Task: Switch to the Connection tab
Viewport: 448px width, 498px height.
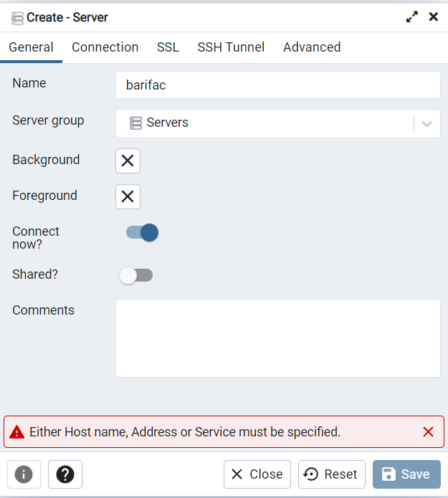Action: pos(105,47)
